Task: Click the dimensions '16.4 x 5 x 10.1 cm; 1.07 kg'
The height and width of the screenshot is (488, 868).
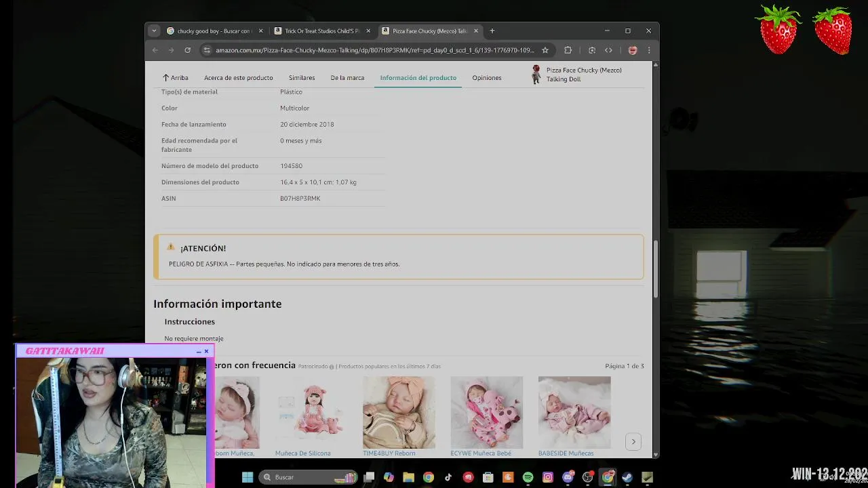Action: (x=318, y=182)
